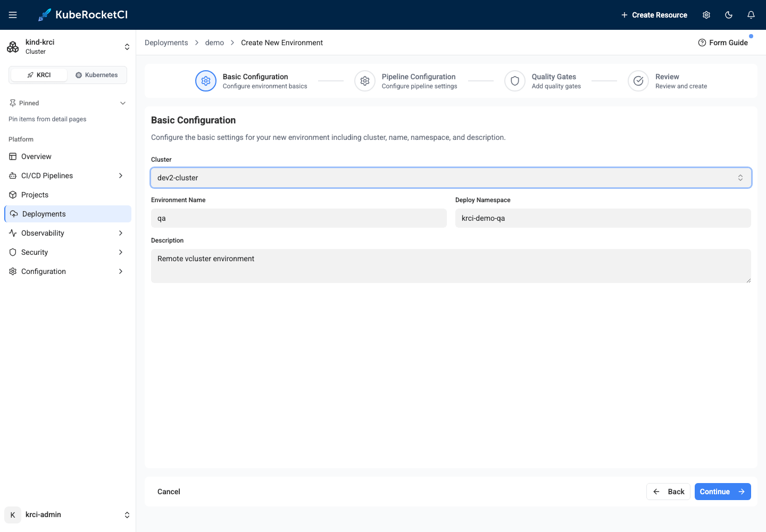The image size is (766, 532).
Task: Select the Pipeline Configuration step label
Action: (x=419, y=77)
